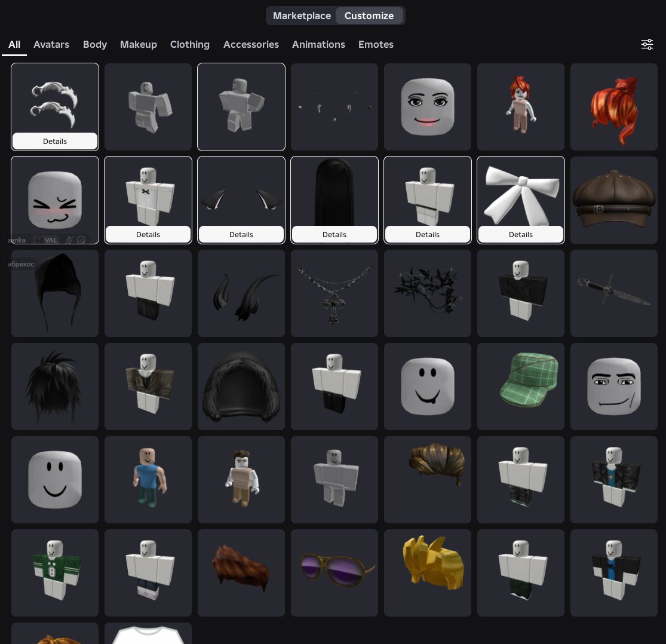Open the Makeup category tab

click(x=139, y=45)
